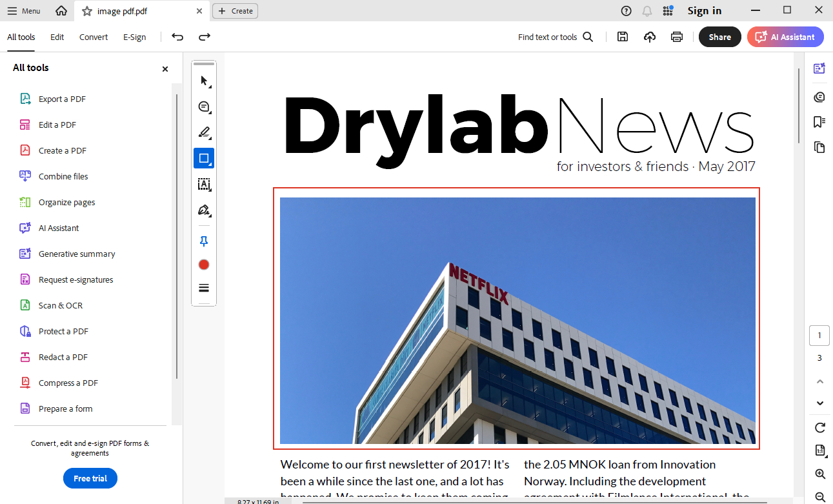Screen dimensions: 833x504
Task: Open the page display settings icon
Action: [x=820, y=450]
